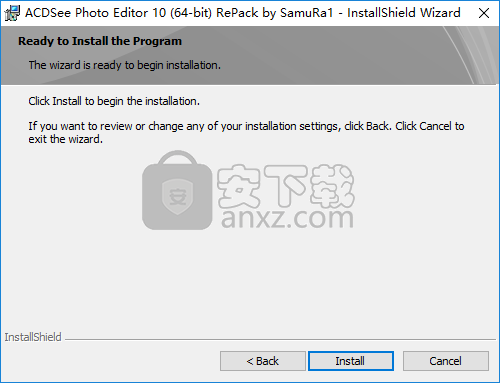The height and width of the screenshot is (383, 500).
Task: Click the curved swoosh graphic in the header banner
Action: point(470,55)
